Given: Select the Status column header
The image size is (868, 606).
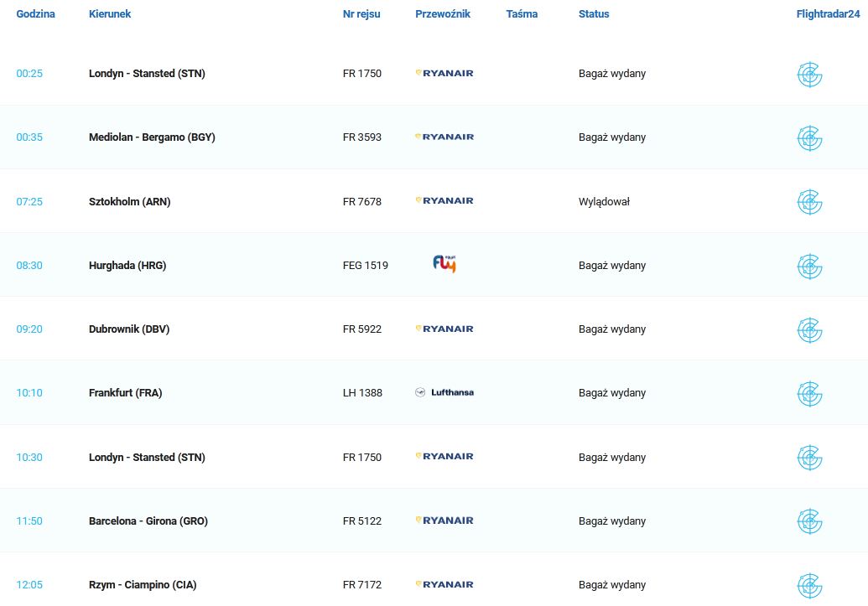Looking at the screenshot, I should [594, 14].
